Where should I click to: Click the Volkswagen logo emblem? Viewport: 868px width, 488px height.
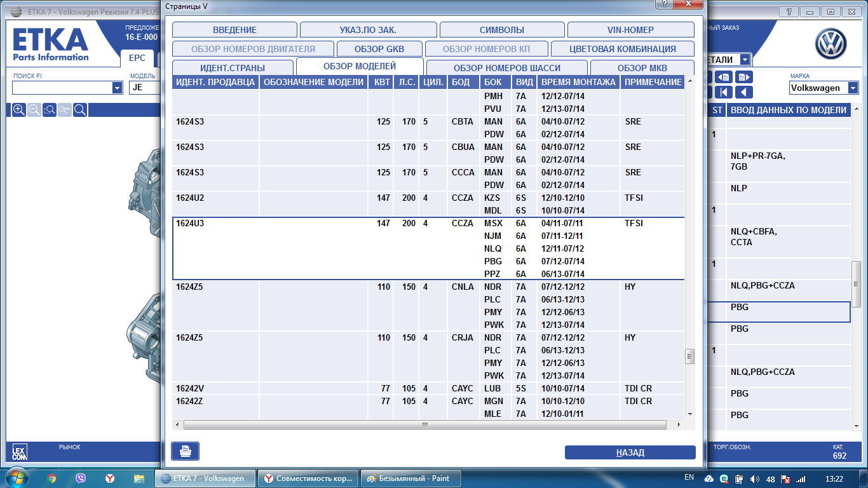pyautogui.click(x=832, y=44)
